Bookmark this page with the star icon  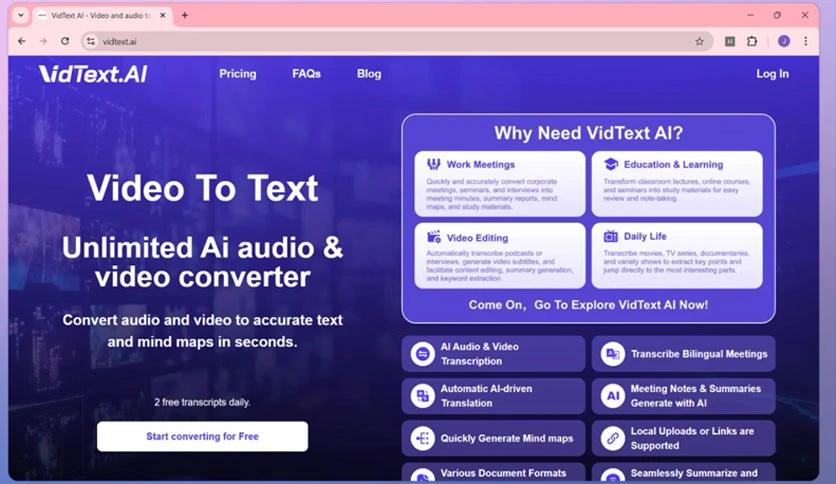click(x=699, y=41)
